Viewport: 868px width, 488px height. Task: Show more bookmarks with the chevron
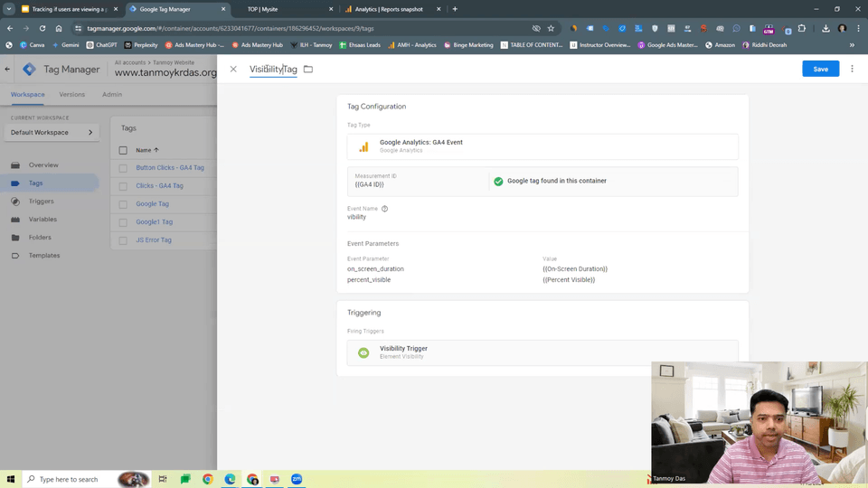coord(852,45)
